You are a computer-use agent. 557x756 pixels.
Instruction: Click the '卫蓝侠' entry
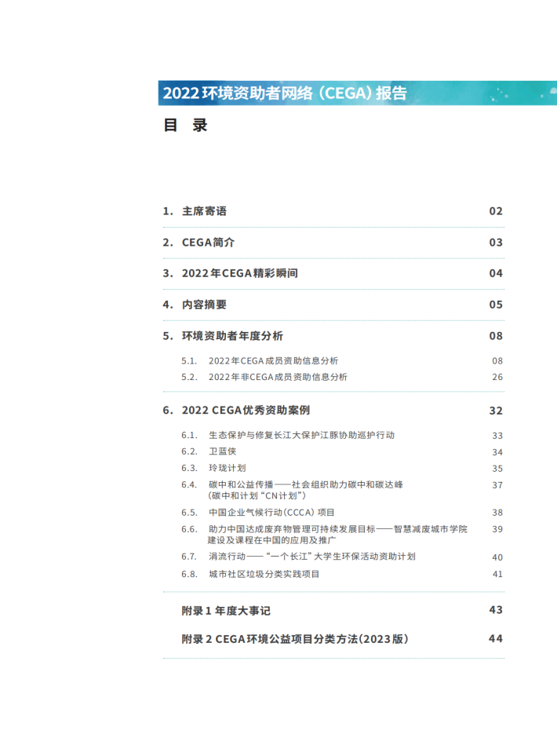coord(222,451)
